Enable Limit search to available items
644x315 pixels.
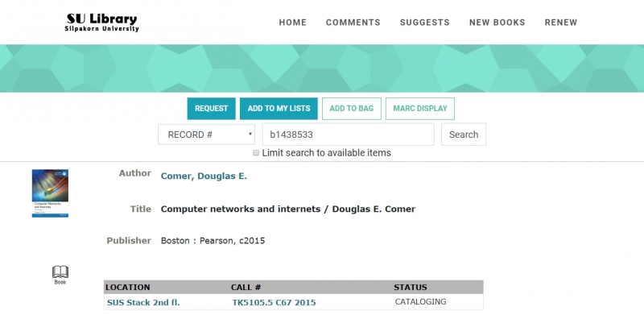pyautogui.click(x=256, y=153)
